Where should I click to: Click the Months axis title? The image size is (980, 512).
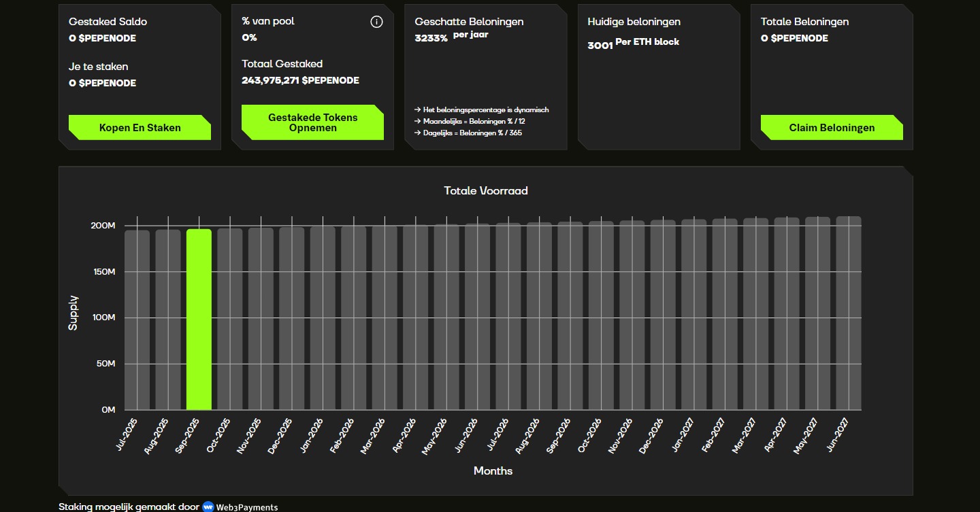(493, 471)
